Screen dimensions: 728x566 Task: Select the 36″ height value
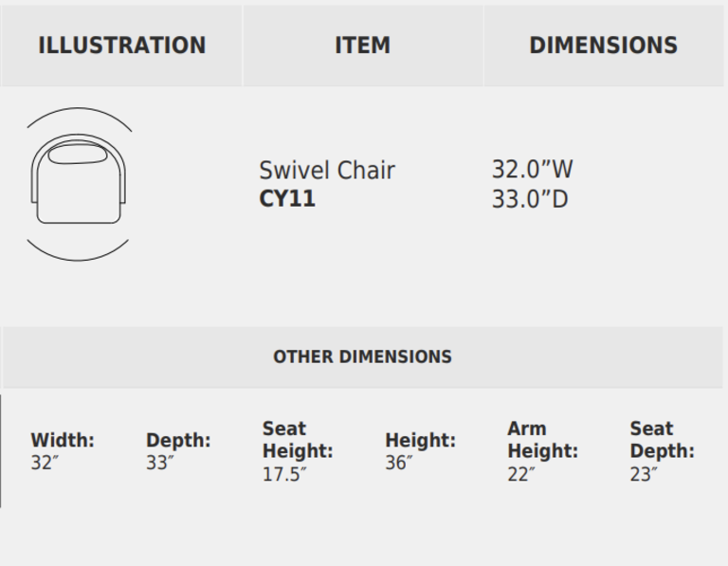click(398, 464)
